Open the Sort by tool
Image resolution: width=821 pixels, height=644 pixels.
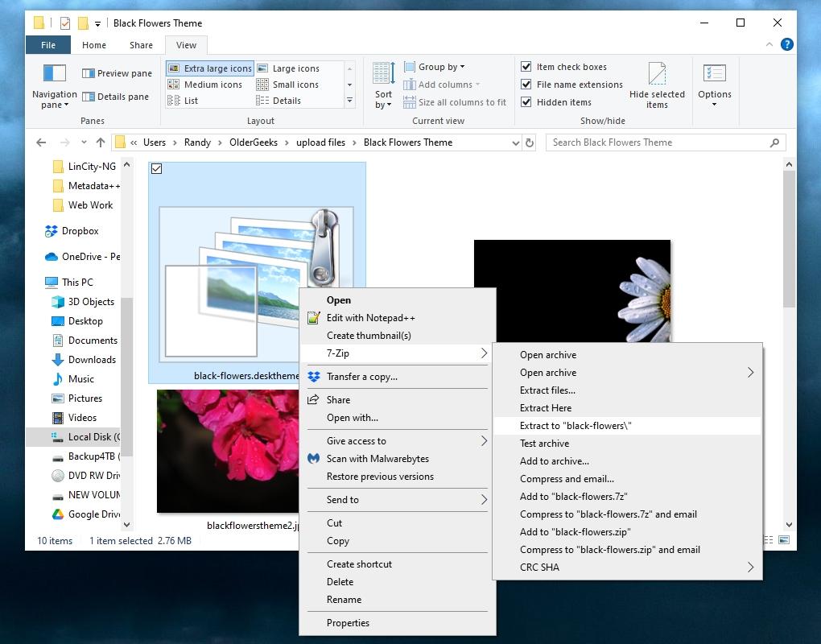point(382,84)
